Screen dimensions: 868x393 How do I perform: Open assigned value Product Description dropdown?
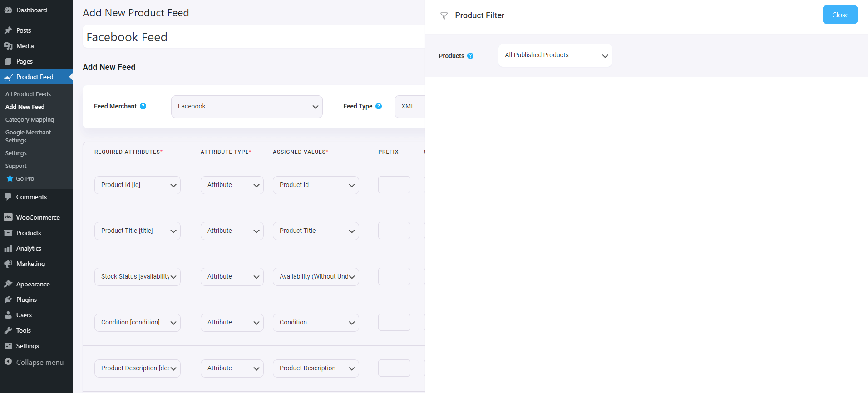(x=316, y=368)
